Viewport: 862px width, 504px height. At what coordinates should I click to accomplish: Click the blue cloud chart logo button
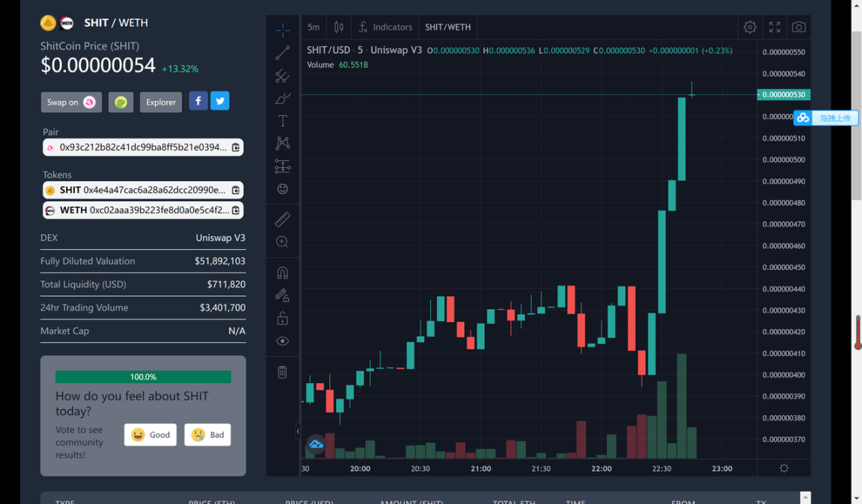point(316,444)
